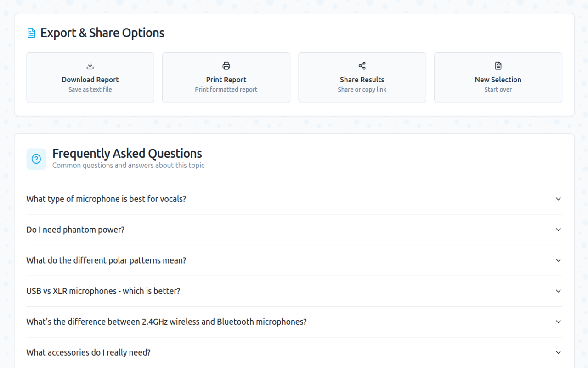
Task: Open 'USB vs XLR microphones - which is better?'
Action: 294,291
